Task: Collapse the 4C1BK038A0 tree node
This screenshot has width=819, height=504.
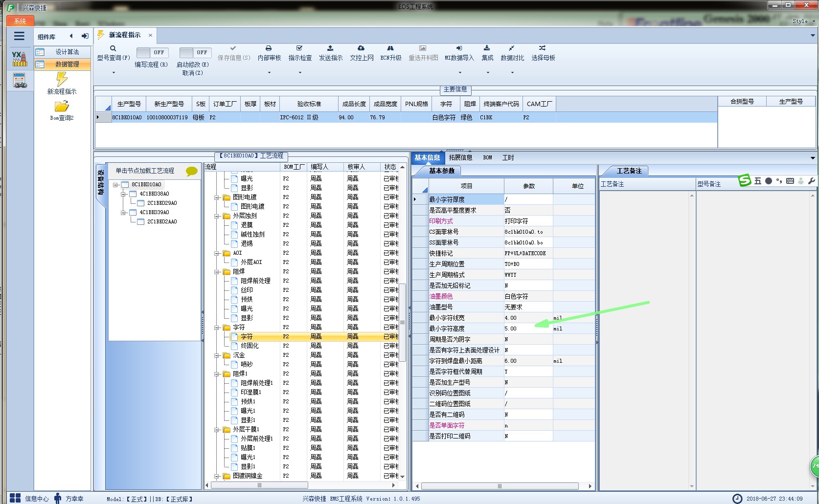Action: (123, 194)
